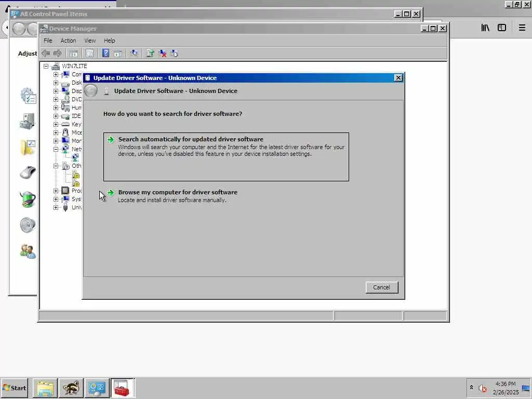This screenshot has width=532, height=399.
Task: Click the Uninstall device icon with red X
Action: click(163, 54)
